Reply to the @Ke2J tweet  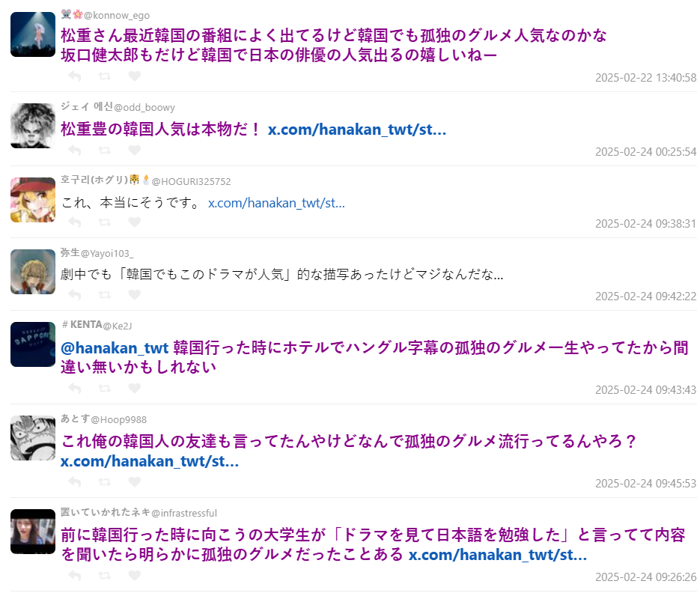point(75,389)
